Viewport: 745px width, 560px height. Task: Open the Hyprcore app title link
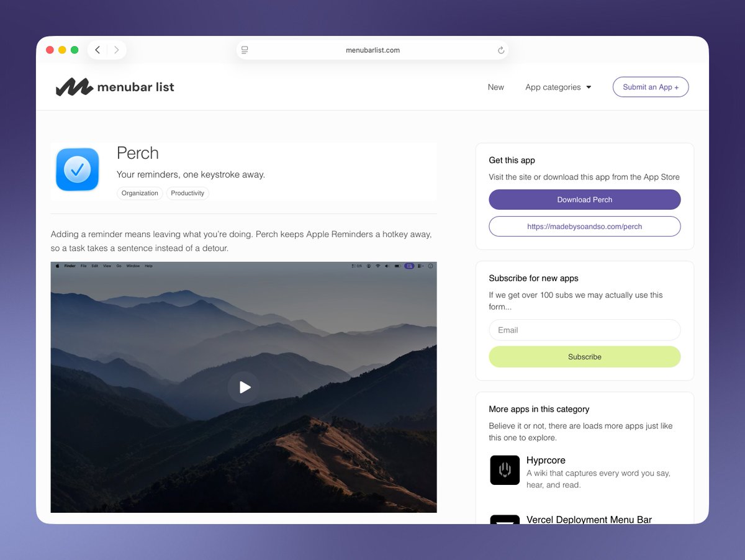(546, 460)
